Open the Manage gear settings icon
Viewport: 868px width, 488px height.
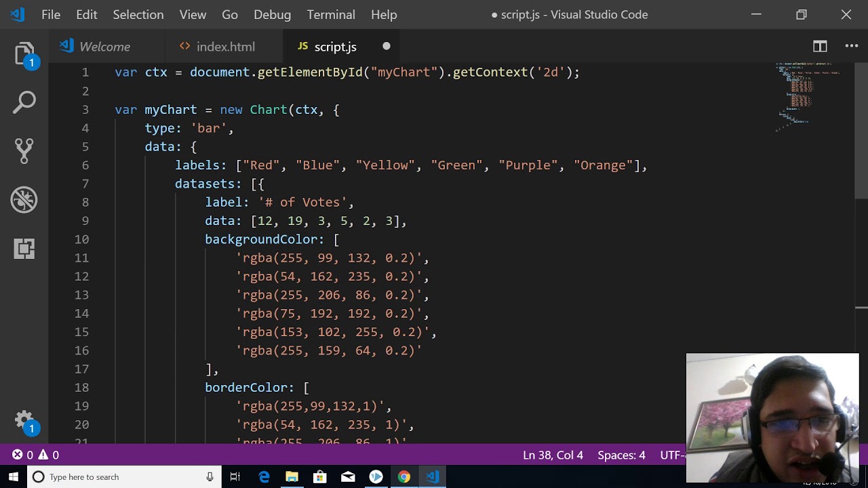pyautogui.click(x=24, y=420)
